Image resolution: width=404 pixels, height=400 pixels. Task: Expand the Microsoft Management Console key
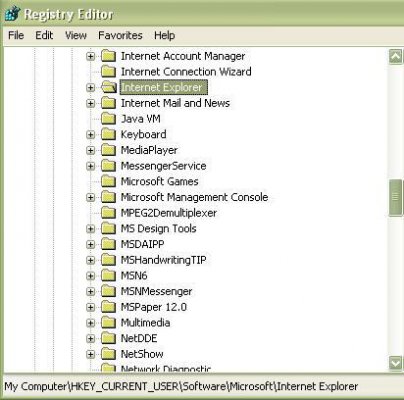[x=90, y=197]
